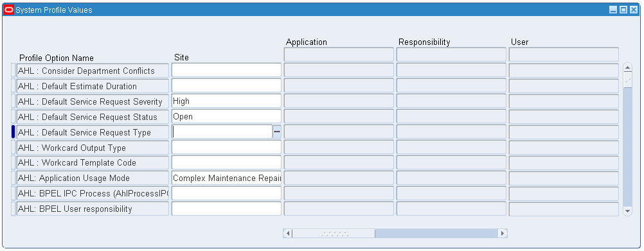Click the Site field for Default Estimate Duration
The width and height of the screenshot is (644, 251).
click(226, 86)
